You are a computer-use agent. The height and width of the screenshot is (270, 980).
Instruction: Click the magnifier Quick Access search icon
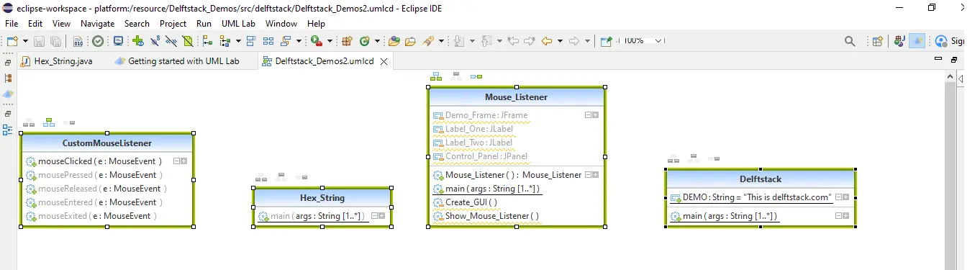850,41
